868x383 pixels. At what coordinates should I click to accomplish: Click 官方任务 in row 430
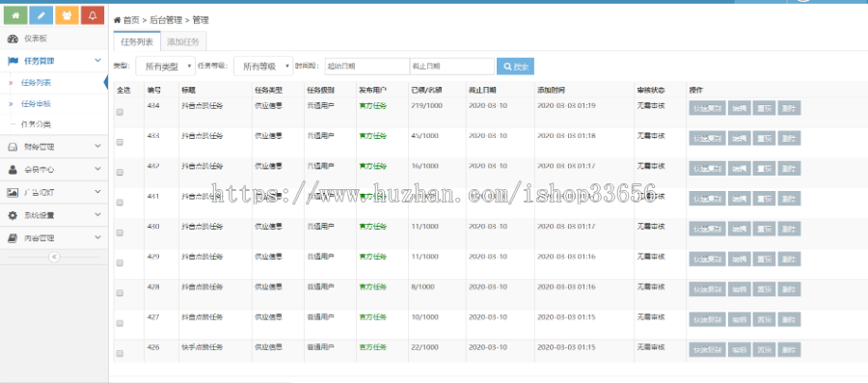372,227
